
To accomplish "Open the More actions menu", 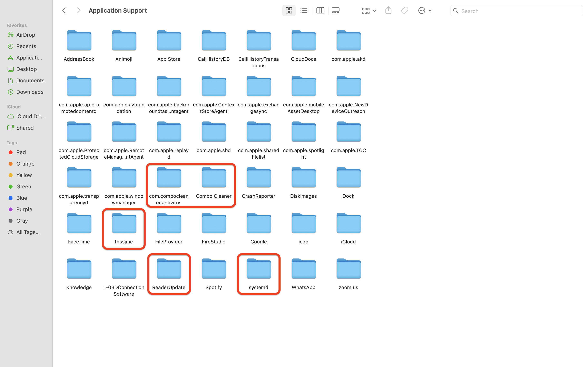I will tap(424, 10).
